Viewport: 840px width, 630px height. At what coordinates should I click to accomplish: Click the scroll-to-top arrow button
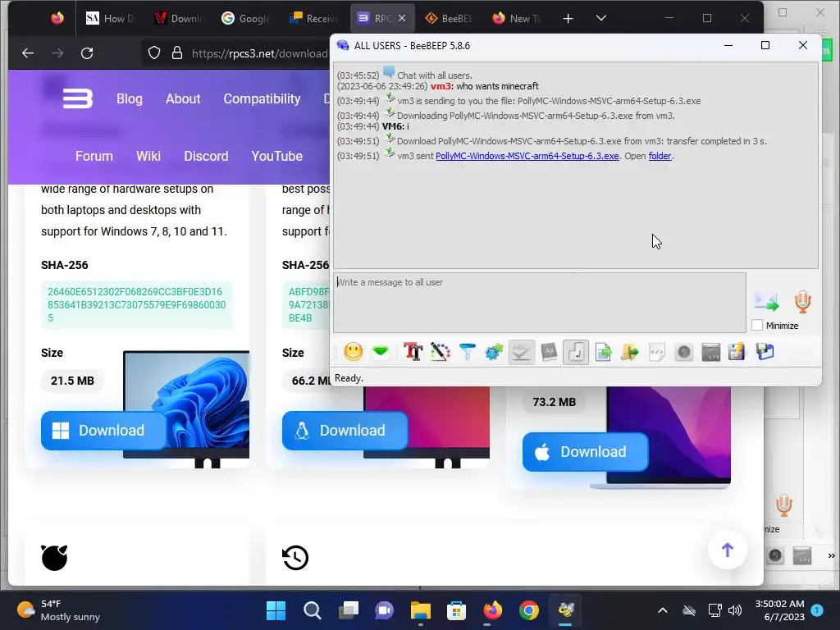[727, 550]
